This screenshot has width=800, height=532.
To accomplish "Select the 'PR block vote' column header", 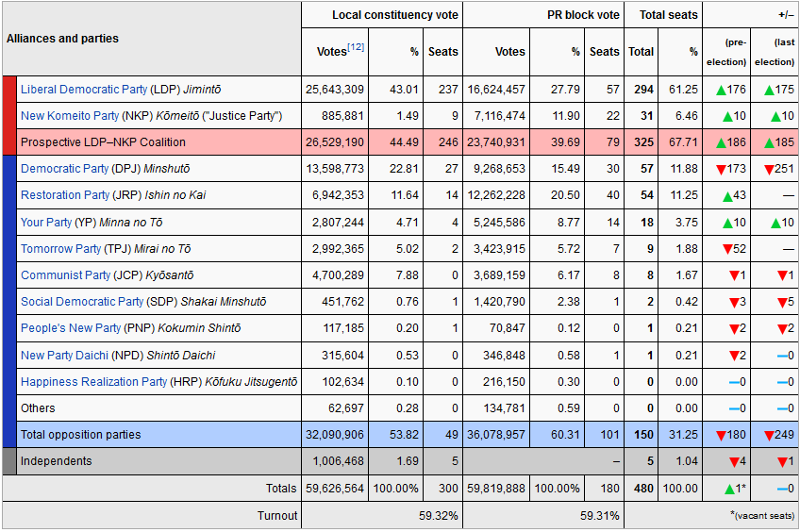I will tap(543, 15).
